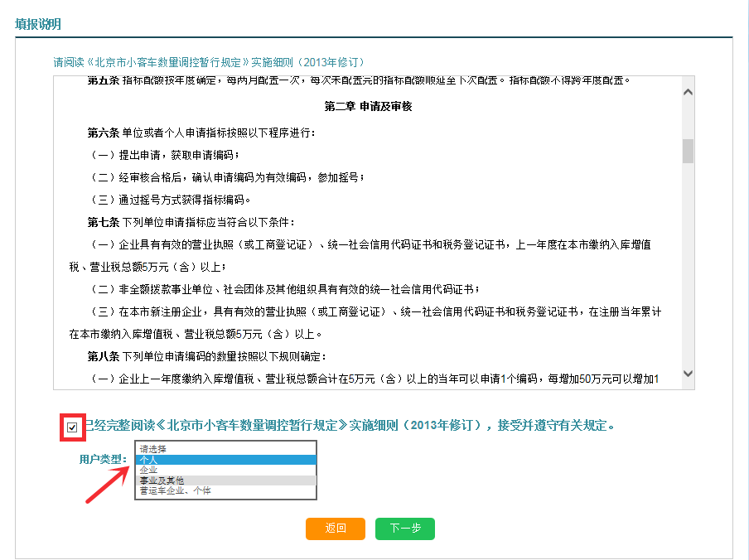Uncheck the 已经完整阅读 agreement checkbox
The height and width of the screenshot is (560, 749).
point(73,427)
